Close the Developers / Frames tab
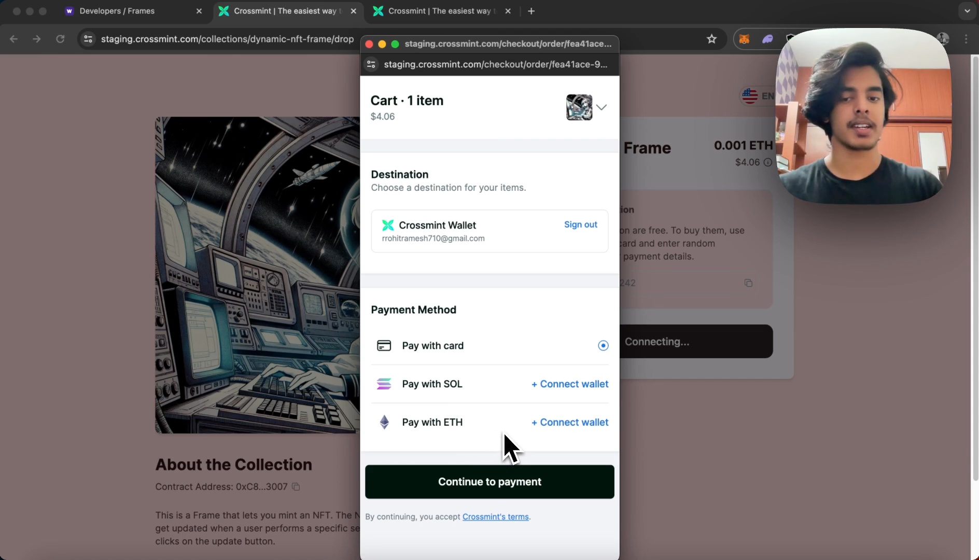The image size is (979, 560). [x=199, y=11]
